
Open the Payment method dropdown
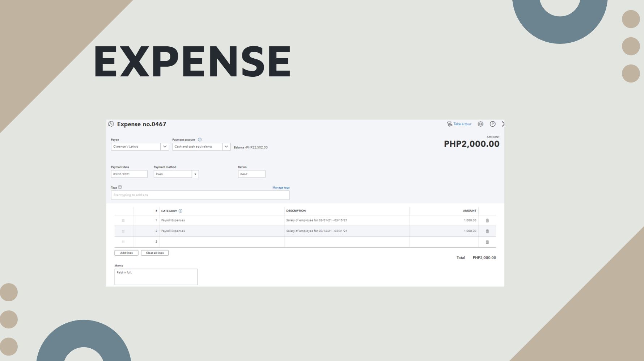[195, 174]
